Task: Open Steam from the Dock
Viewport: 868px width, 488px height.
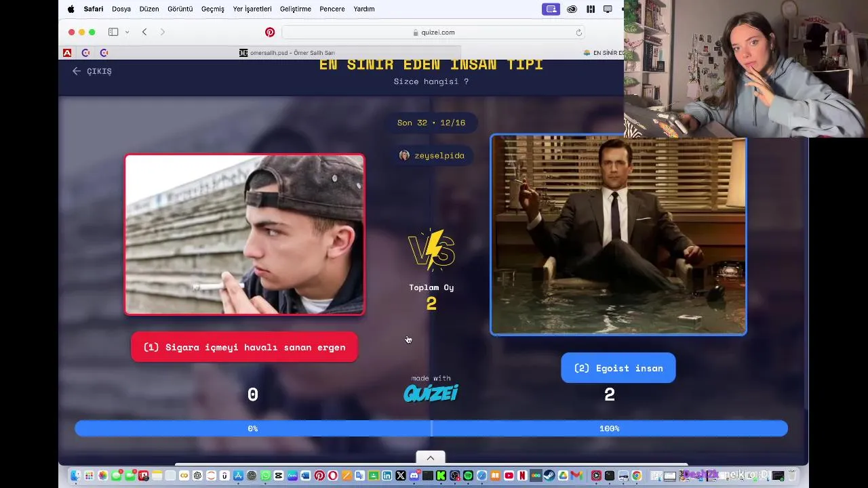Action: [549, 476]
